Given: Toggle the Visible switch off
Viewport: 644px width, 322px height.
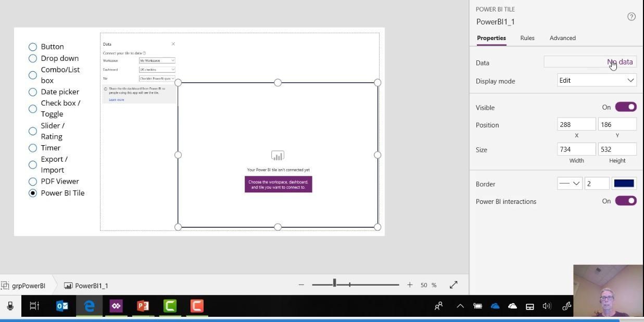Looking at the screenshot, I should click(x=626, y=107).
